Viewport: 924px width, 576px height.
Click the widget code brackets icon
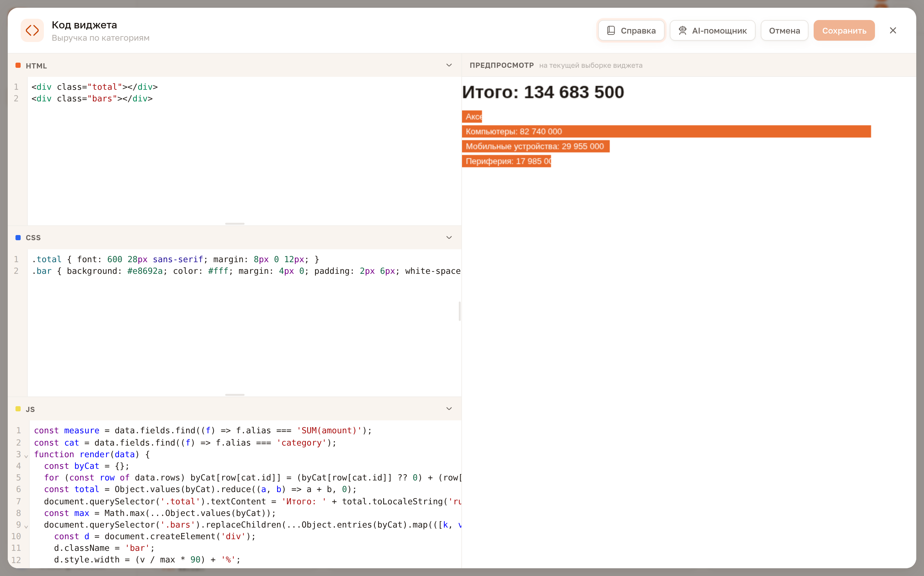32,30
